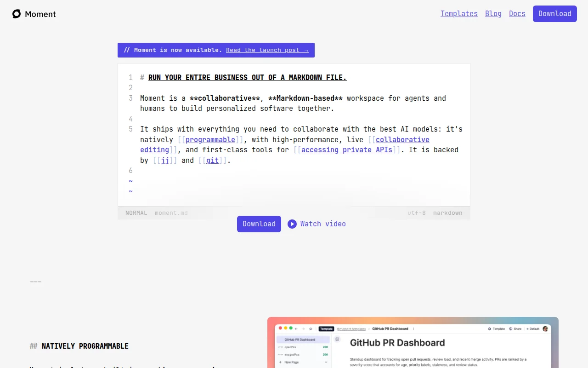Image resolution: width=588 pixels, height=368 pixels.
Task: Click the RUN YOUR ENTIRE BUSINESS heading link
Action: (248, 77)
